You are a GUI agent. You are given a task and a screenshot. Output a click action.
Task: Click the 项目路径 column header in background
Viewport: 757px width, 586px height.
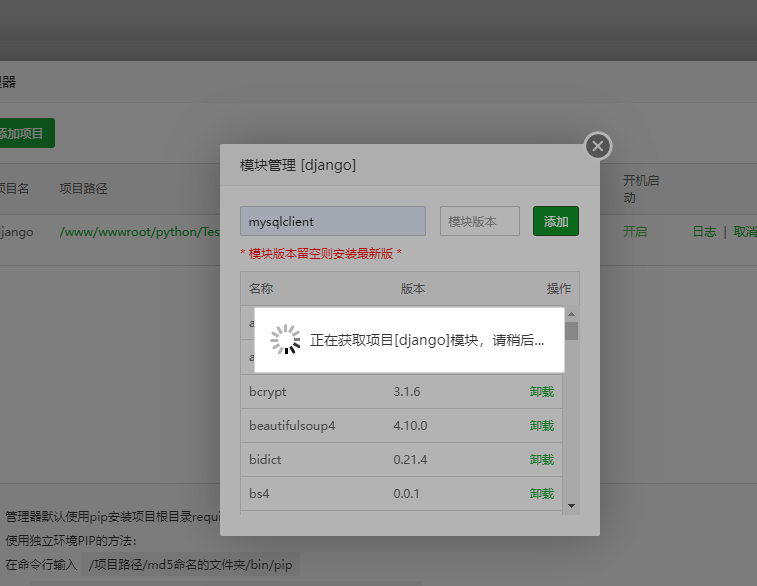pyautogui.click(x=83, y=188)
